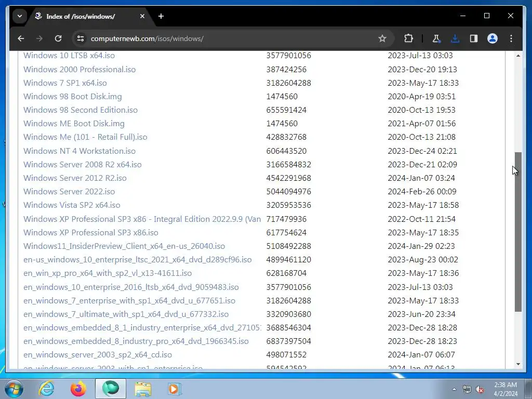This screenshot has height=399, width=532.
Task: Open the Chrome three-dot menu
Action: [511, 38]
